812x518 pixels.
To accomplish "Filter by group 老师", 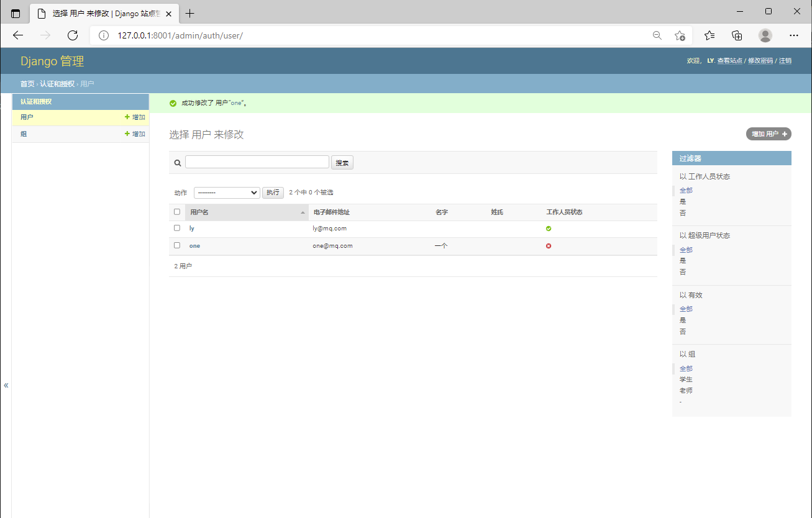I will tap(686, 391).
